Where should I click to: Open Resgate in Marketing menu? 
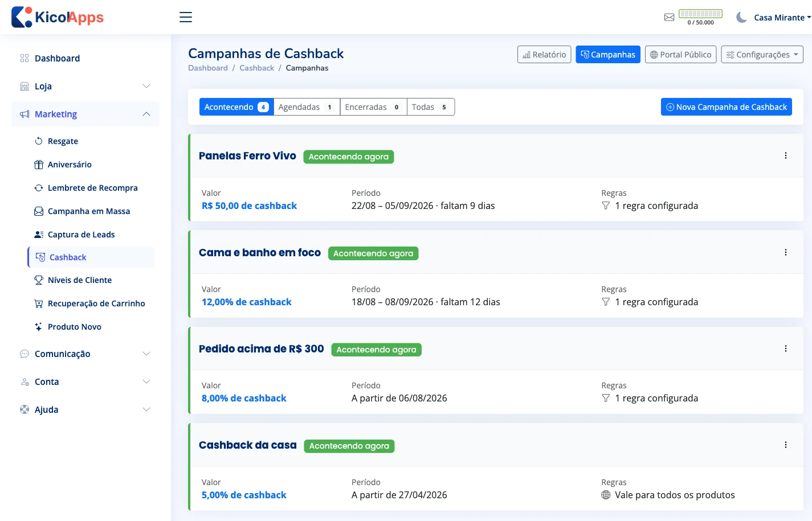click(x=91, y=141)
